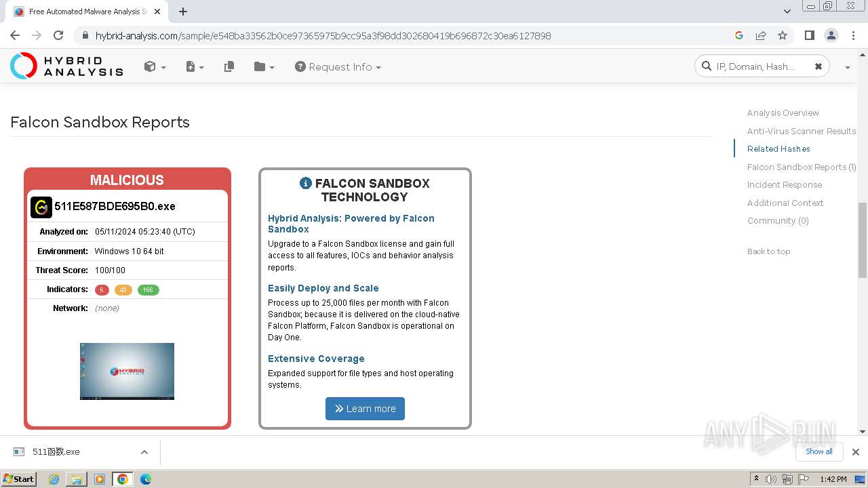868x488 pixels.
Task: Bookmark this page with star icon
Action: [783, 35]
